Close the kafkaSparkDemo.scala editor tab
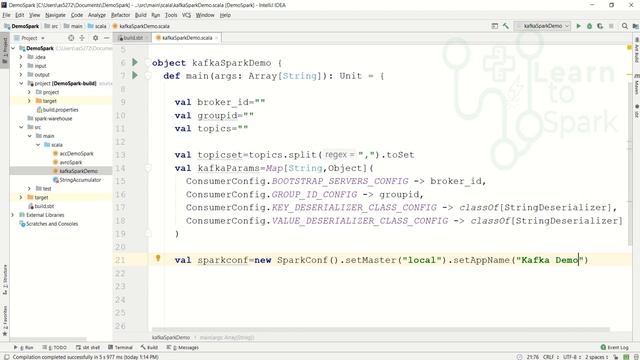640x360 pixels. tap(217, 38)
